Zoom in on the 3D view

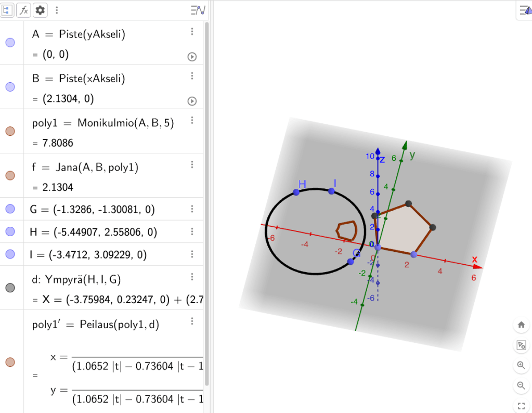[521, 365]
